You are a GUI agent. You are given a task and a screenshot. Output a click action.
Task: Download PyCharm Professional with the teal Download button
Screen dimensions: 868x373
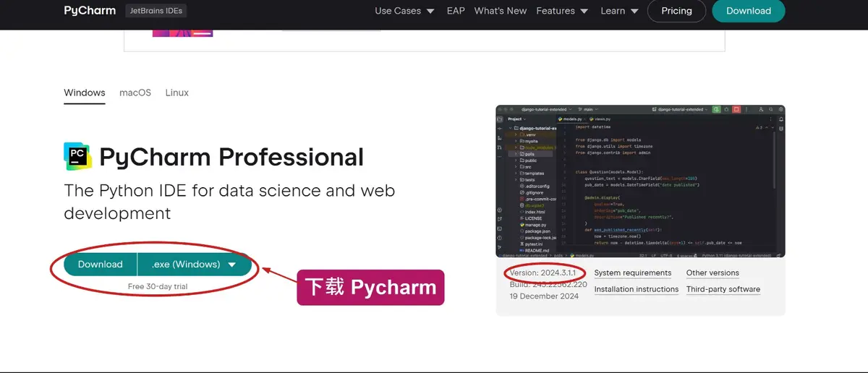[x=101, y=264]
